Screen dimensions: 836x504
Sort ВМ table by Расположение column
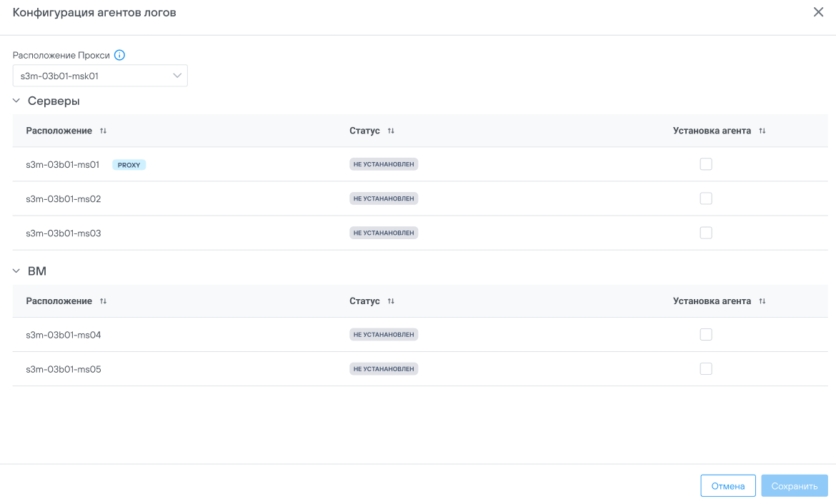coord(103,301)
